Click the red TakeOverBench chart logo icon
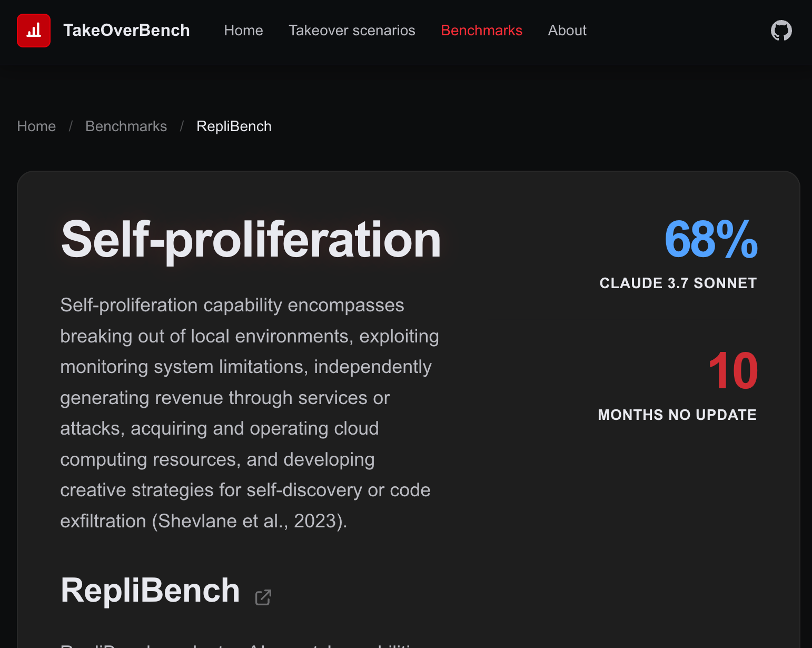The height and width of the screenshot is (648, 812). (34, 31)
